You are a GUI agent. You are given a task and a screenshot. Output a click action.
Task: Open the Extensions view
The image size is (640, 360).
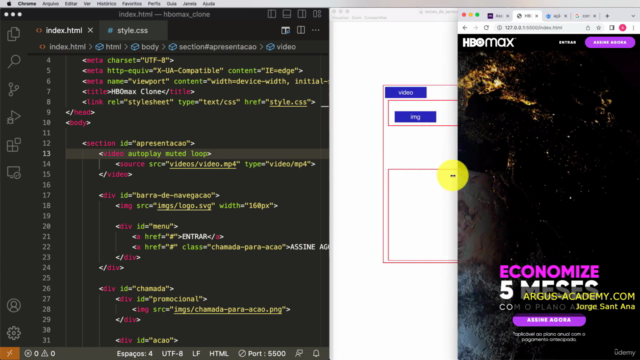coord(13,145)
